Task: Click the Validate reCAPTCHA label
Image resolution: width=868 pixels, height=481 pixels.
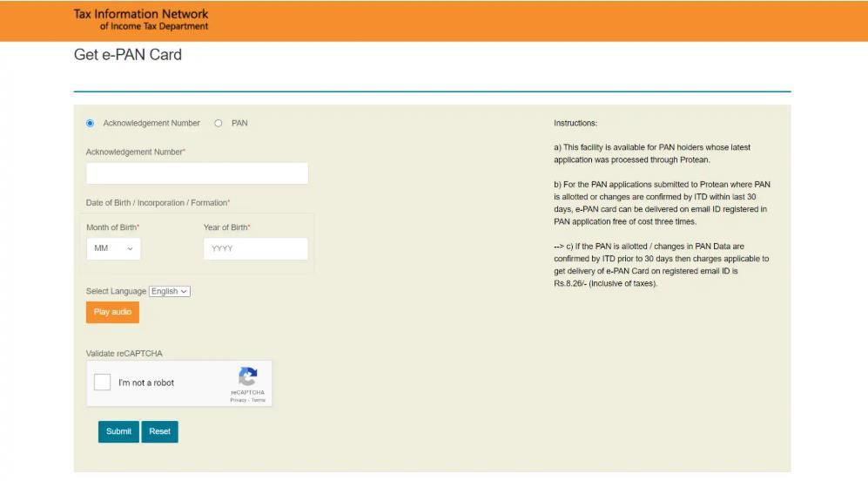Action: (124, 353)
